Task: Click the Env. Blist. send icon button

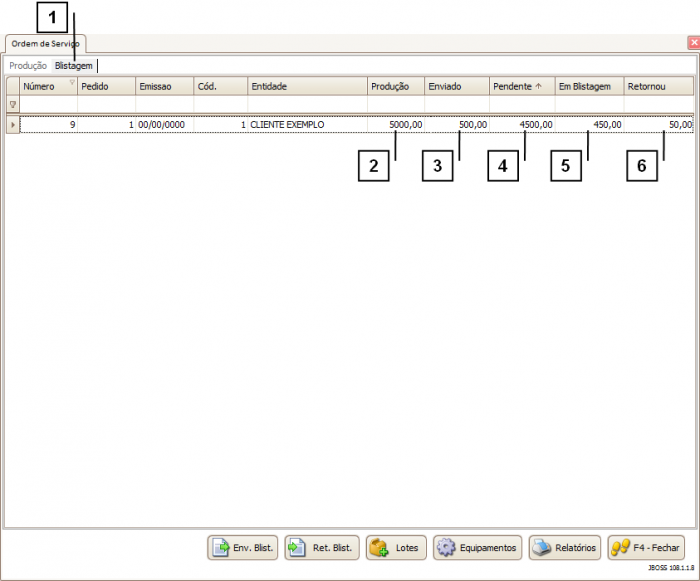Action: [221, 548]
